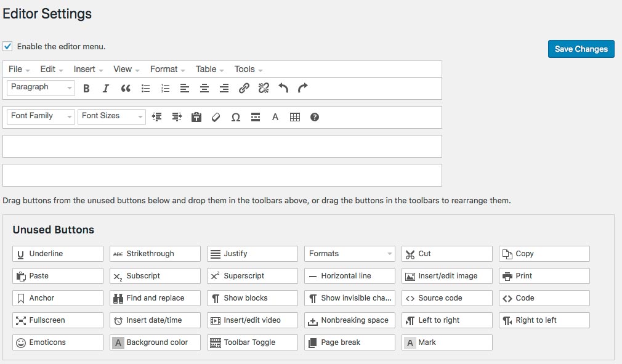Select the Underline unused button

coord(58,254)
